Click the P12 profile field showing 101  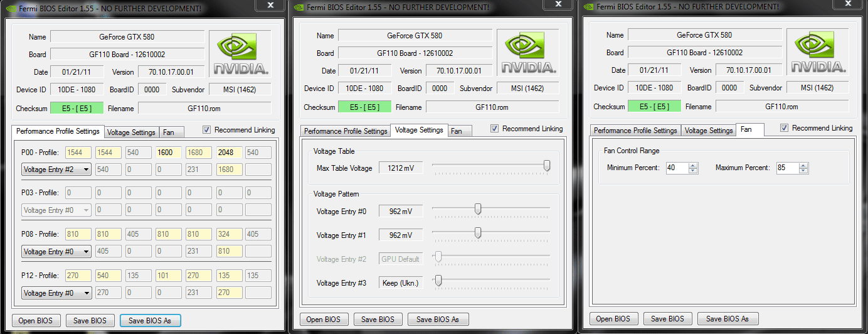click(168, 276)
